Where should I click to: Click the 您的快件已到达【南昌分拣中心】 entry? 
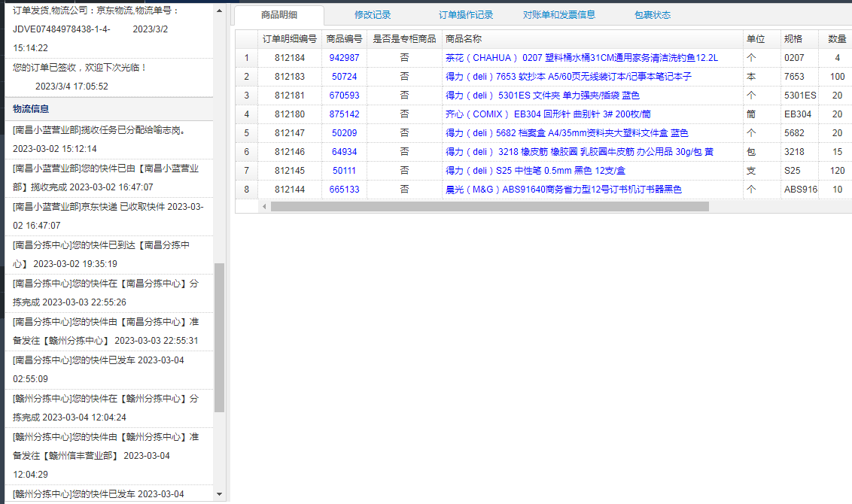(x=109, y=255)
